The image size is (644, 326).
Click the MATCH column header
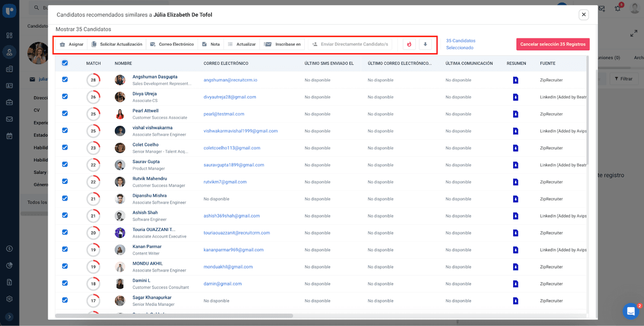93,63
